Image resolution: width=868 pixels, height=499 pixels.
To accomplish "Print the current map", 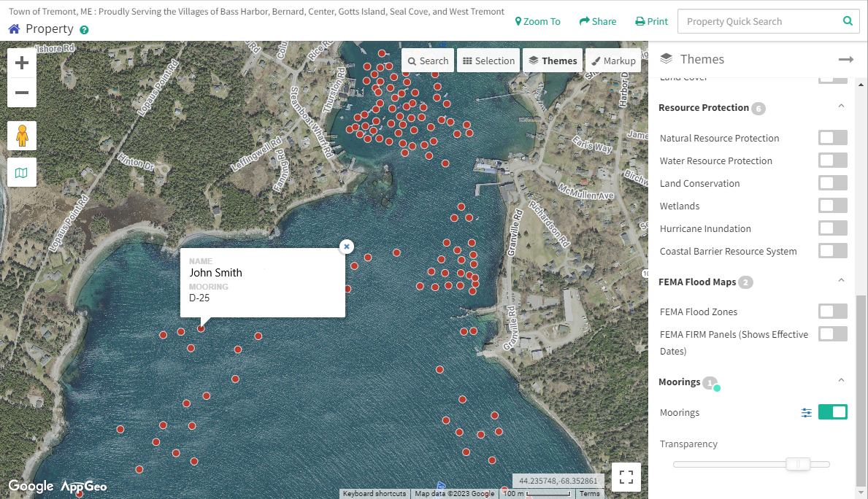I will [x=651, y=22].
